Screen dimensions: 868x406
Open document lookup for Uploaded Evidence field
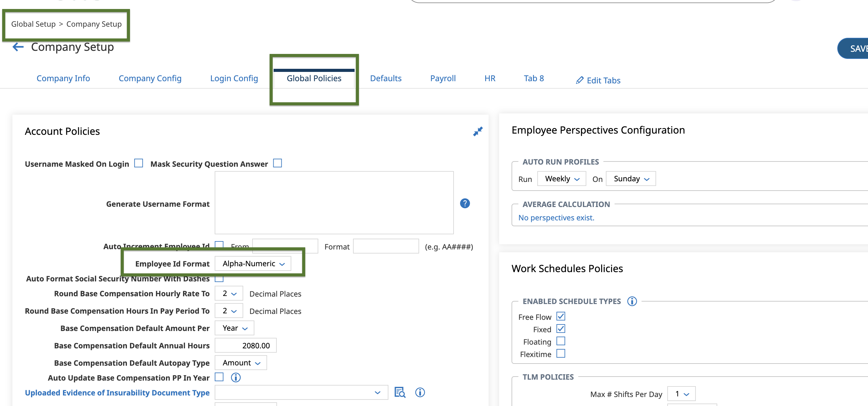(x=400, y=392)
